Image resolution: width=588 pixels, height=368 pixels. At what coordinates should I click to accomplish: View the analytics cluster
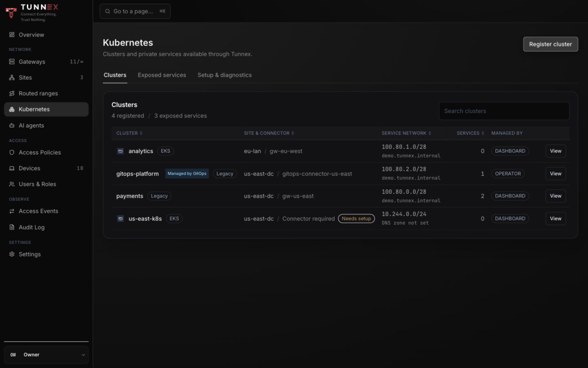pos(555,151)
